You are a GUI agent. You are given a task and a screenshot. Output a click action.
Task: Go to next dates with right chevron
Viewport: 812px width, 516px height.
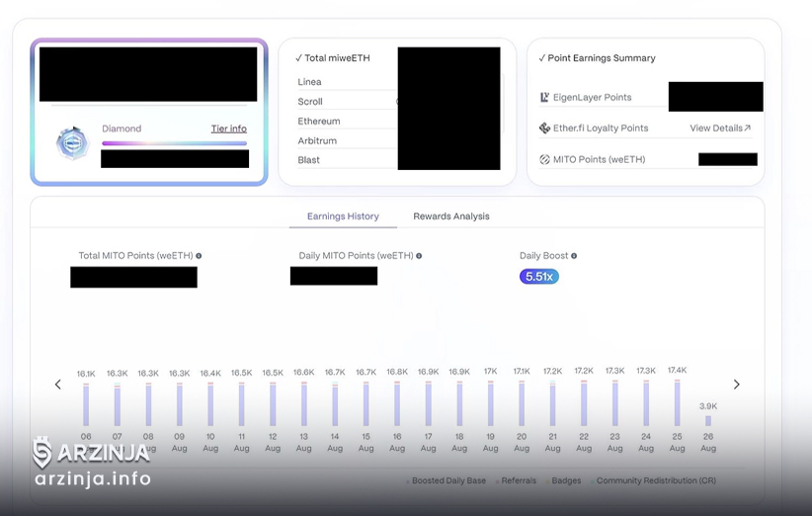click(736, 385)
